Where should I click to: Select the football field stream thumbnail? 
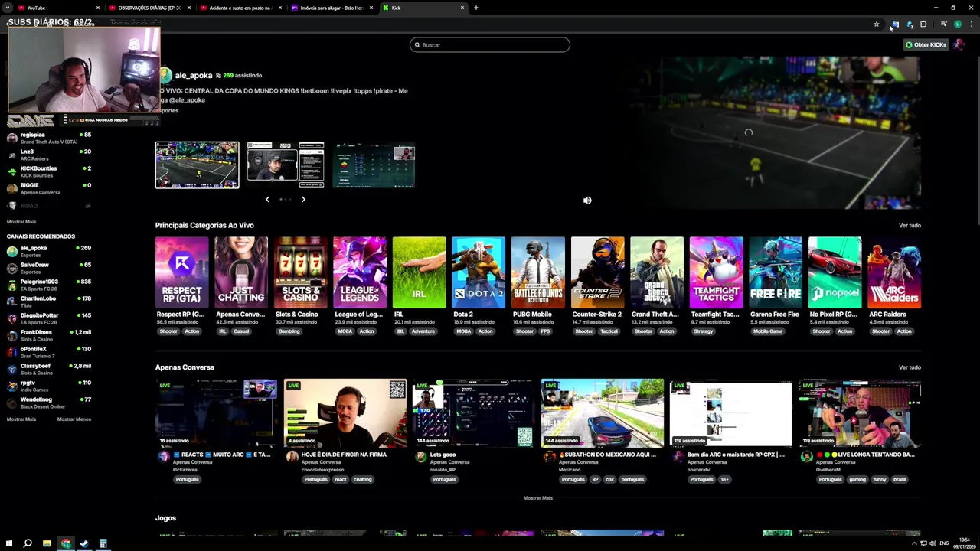[197, 165]
